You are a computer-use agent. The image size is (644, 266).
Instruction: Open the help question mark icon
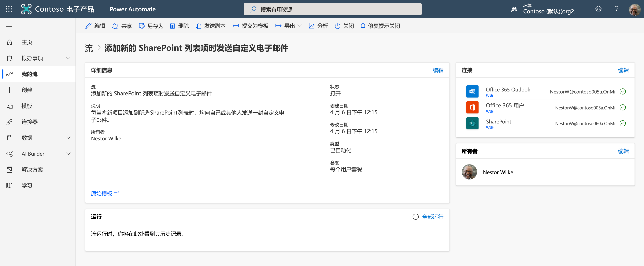coord(616,9)
